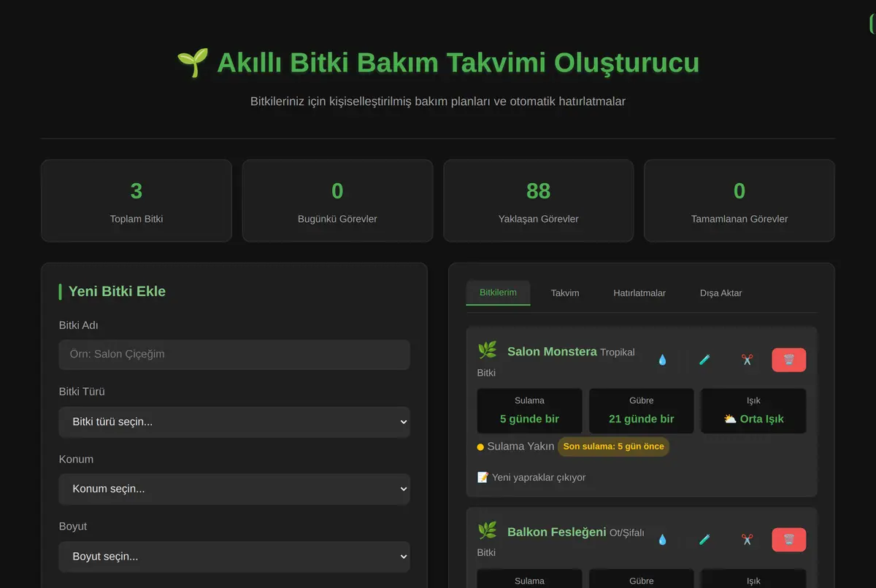Click the 'Sulama Yakın' status text
The height and width of the screenshot is (588, 876).
(520, 446)
